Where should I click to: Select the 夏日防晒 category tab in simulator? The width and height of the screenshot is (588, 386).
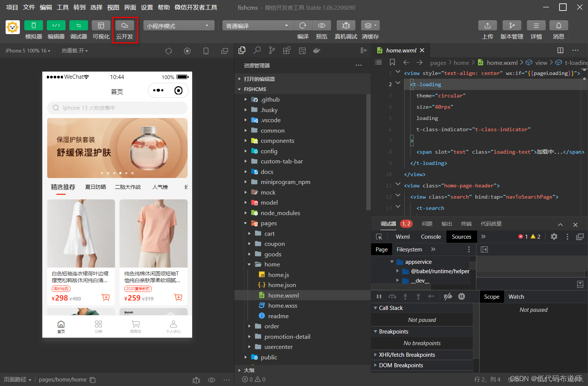point(96,187)
